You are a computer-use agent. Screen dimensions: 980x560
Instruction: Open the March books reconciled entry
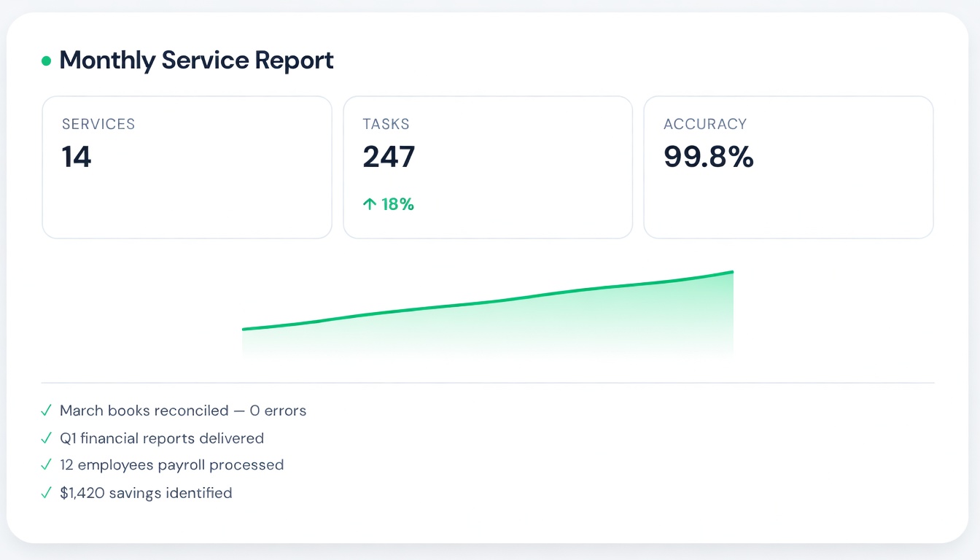click(x=183, y=411)
